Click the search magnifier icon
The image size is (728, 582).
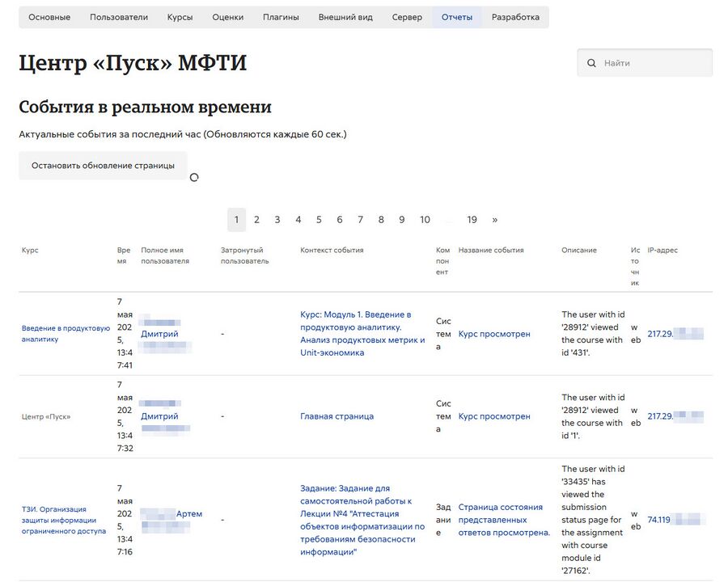[591, 63]
